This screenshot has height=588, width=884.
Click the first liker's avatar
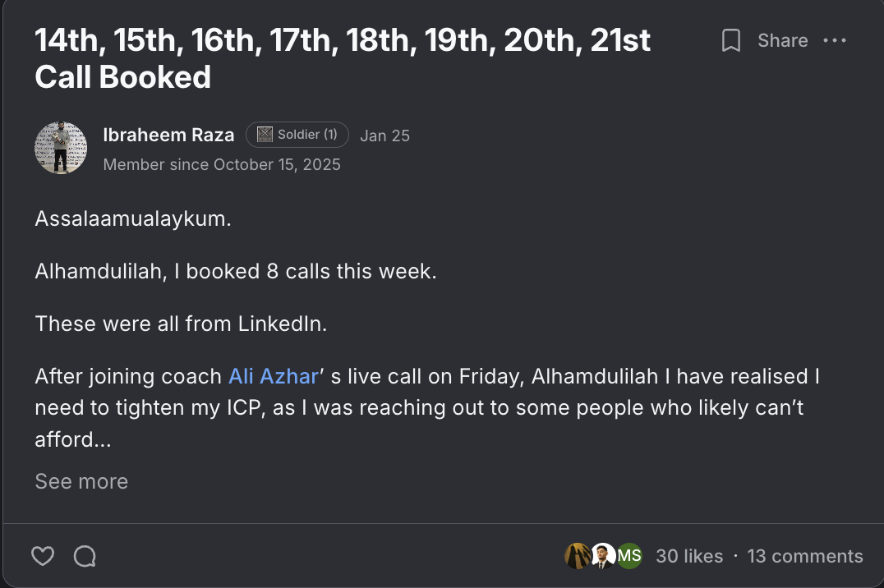577,556
